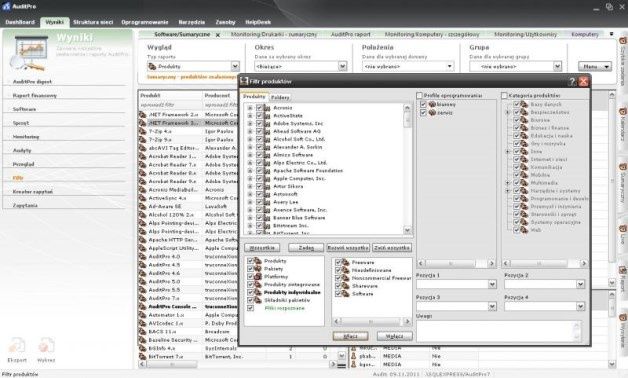The height and width of the screenshot is (378, 628).
Task: Click the vendor list vertical scrollbar thumb
Action: click(x=407, y=119)
